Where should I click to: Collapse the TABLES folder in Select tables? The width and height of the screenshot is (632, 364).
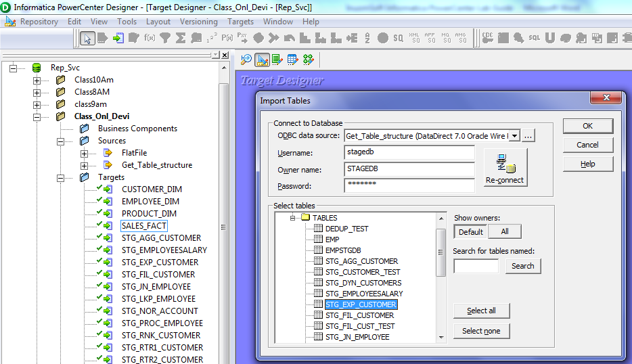click(x=293, y=218)
